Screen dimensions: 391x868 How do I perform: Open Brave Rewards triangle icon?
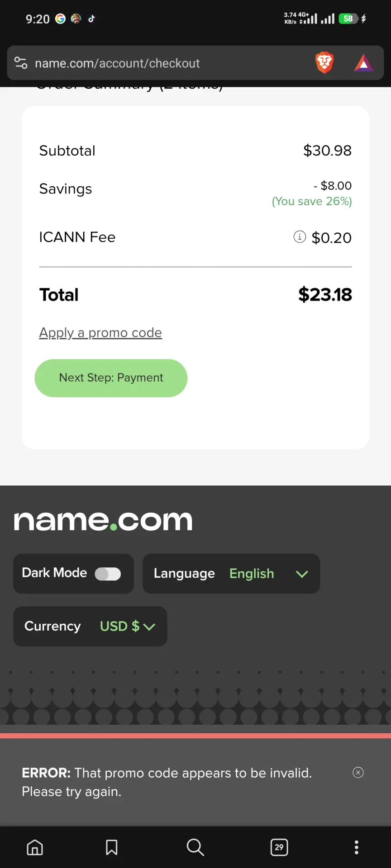click(363, 63)
